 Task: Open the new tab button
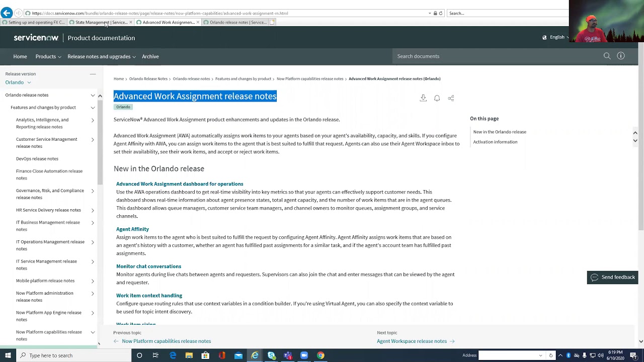pyautogui.click(x=272, y=22)
